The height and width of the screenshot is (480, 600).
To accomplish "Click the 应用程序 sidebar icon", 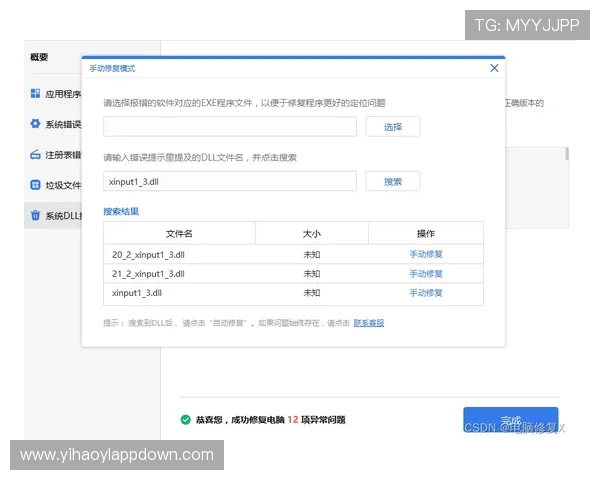I will tap(35, 93).
